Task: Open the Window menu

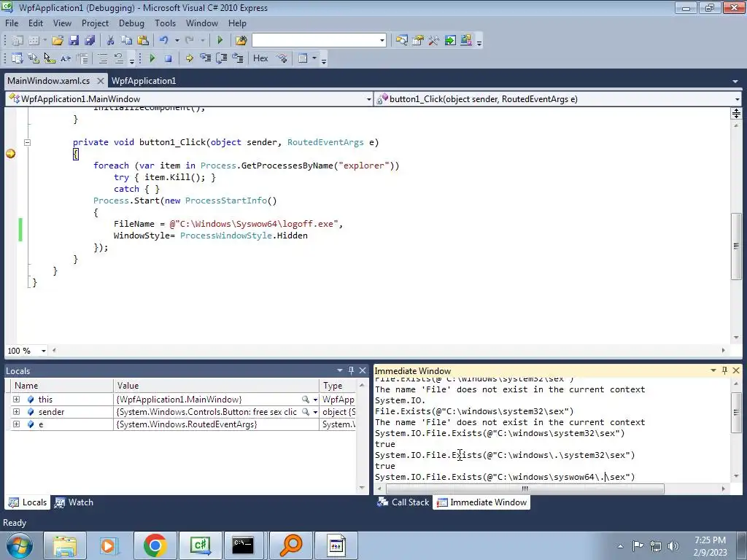Action: coord(201,23)
